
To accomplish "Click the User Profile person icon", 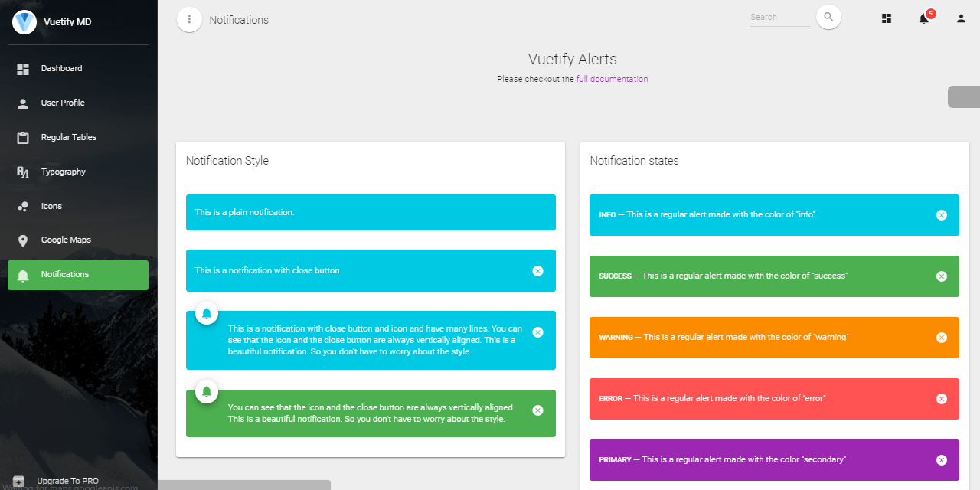I will pos(23,103).
